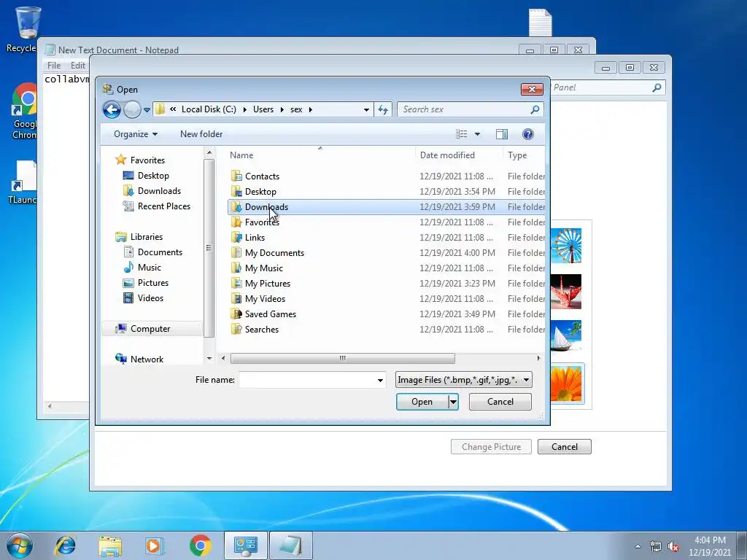Click the Back arrow in Open dialog

[x=112, y=109]
